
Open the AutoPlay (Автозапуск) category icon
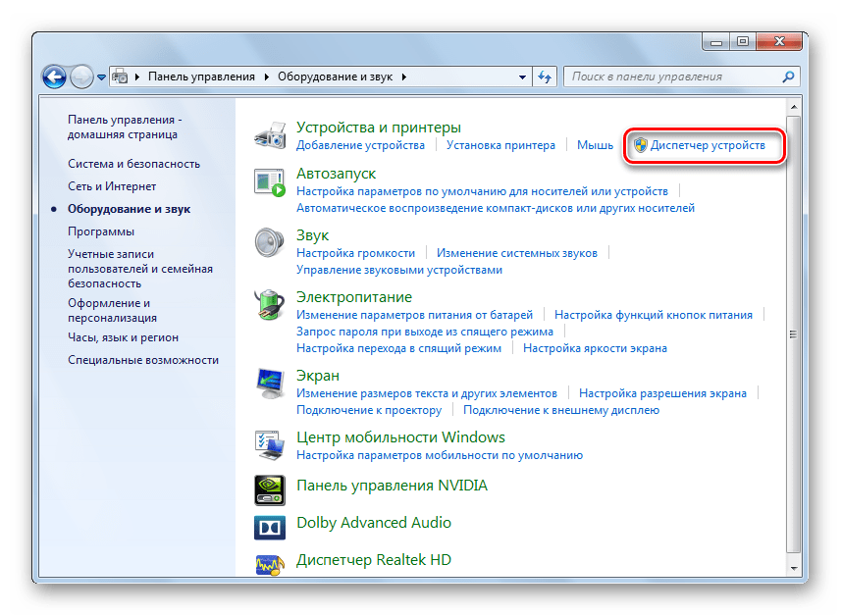coord(270,182)
